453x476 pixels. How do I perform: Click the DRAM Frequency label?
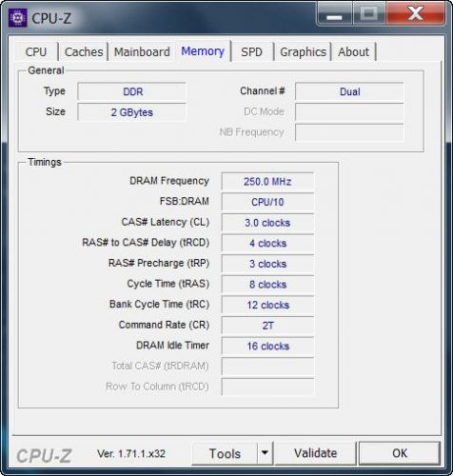tap(169, 181)
